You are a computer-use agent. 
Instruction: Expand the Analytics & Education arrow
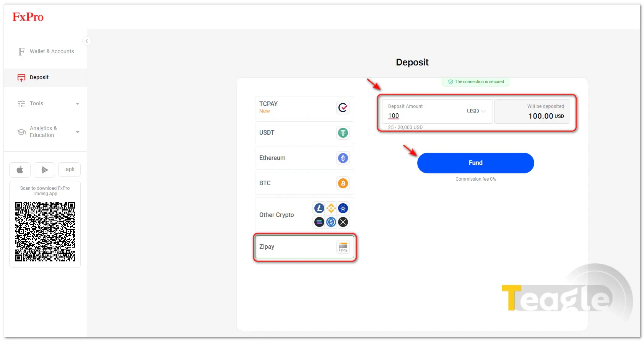pos(78,132)
